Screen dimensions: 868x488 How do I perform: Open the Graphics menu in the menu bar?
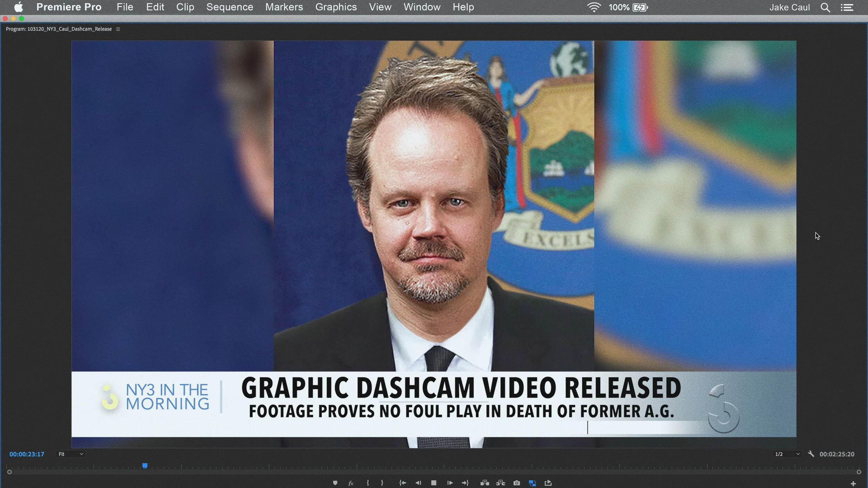[x=335, y=7]
